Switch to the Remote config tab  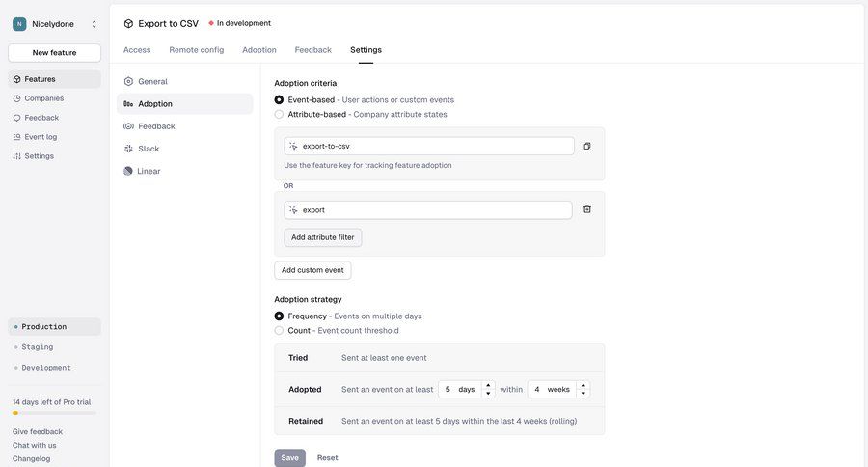(x=197, y=50)
